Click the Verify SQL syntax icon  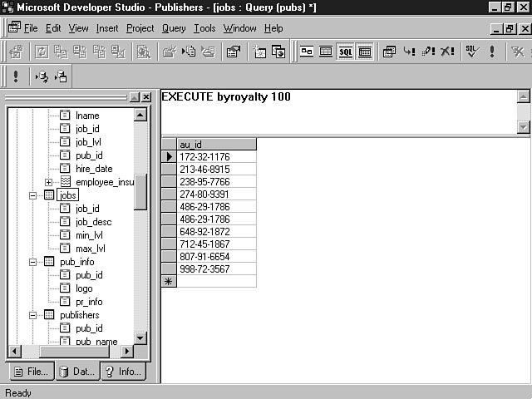click(471, 52)
